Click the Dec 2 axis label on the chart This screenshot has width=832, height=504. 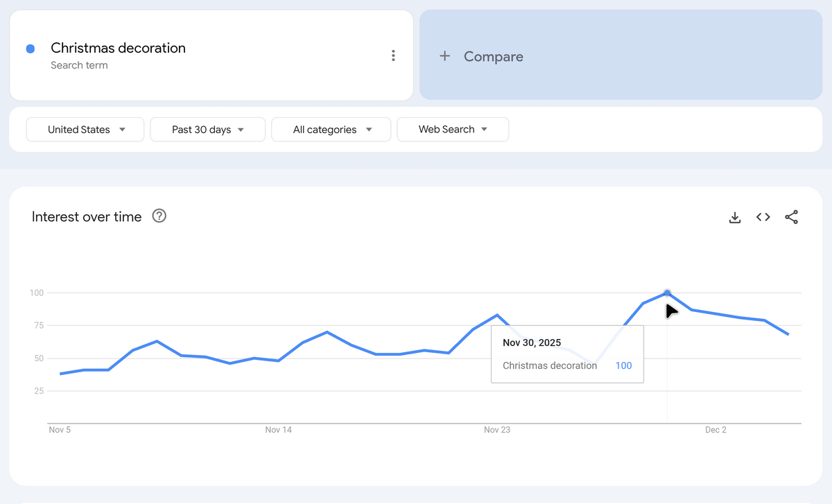[x=716, y=430]
